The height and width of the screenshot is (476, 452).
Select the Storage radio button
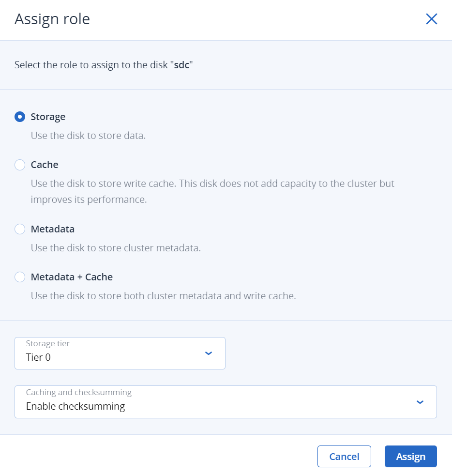pos(20,117)
